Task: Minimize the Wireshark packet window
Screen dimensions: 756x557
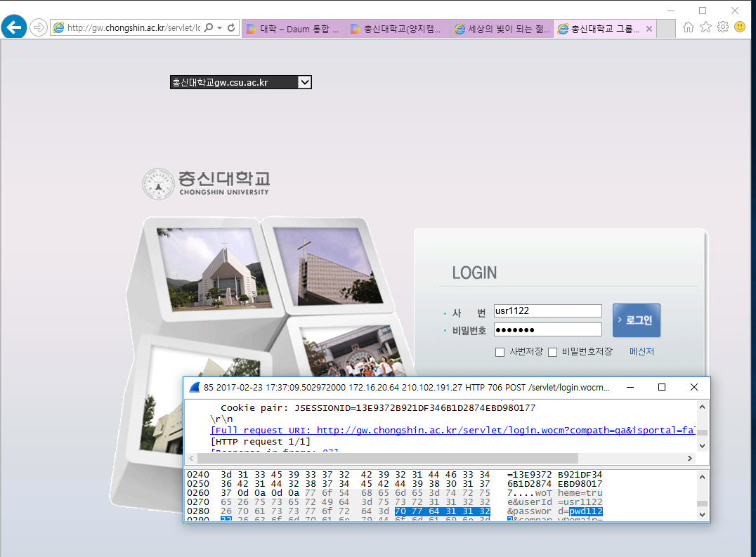Action: (x=630, y=388)
